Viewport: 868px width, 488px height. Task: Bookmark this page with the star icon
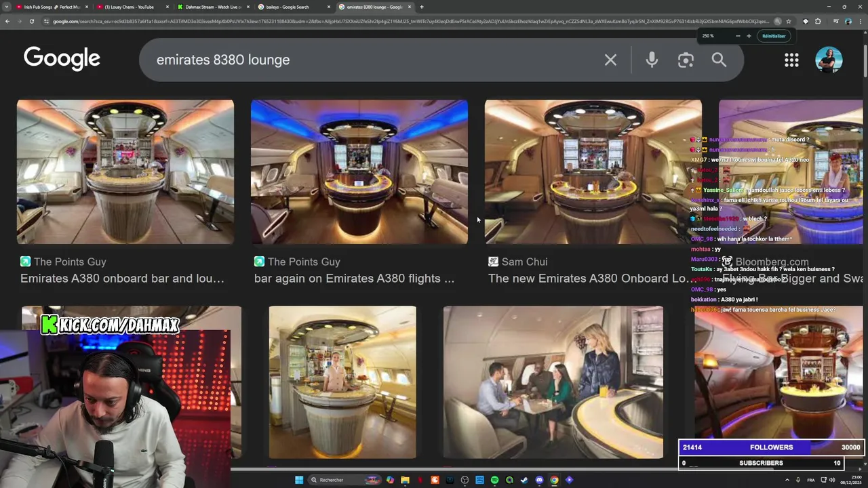(x=789, y=21)
